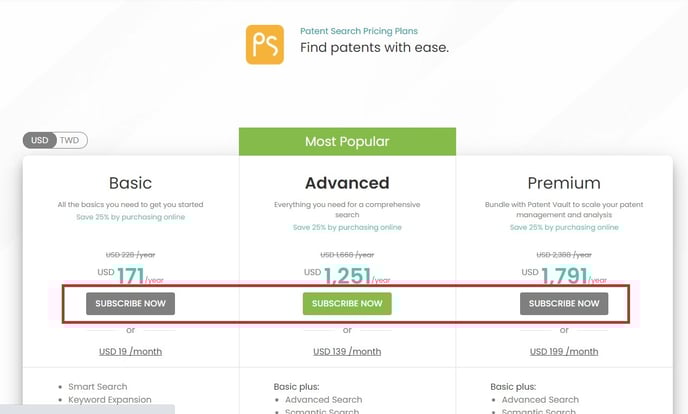This screenshot has width=688, height=414.
Task: Select USD on the currency toggle
Action: pyautogui.click(x=39, y=140)
